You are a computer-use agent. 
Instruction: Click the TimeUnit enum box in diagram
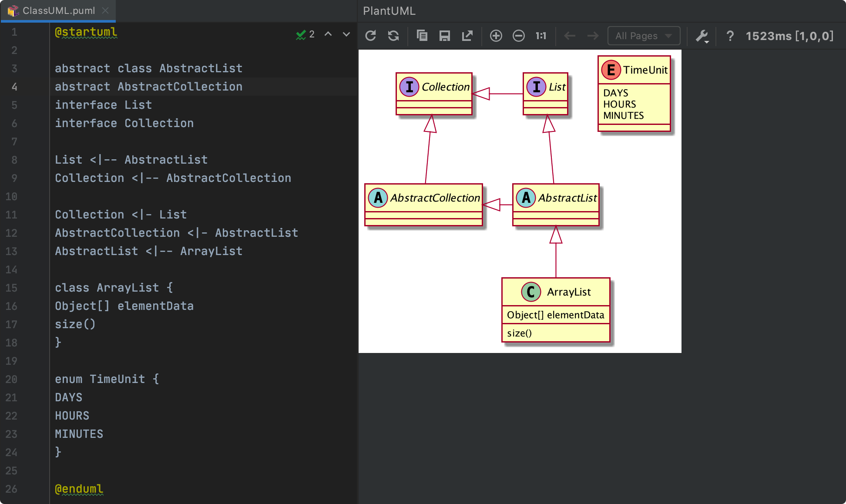pos(634,93)
